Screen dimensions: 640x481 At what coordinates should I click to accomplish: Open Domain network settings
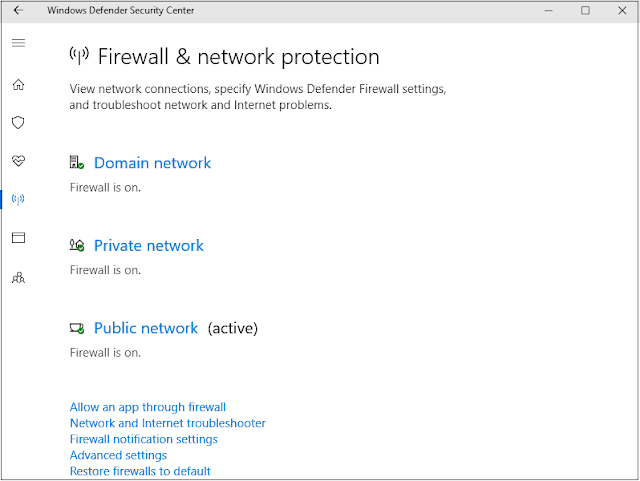152,163
